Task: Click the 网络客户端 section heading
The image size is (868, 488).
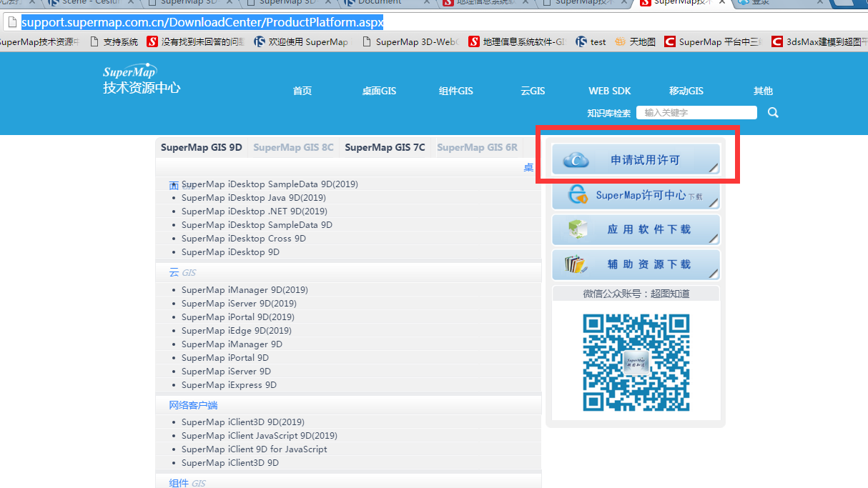Action: [192, 405]
